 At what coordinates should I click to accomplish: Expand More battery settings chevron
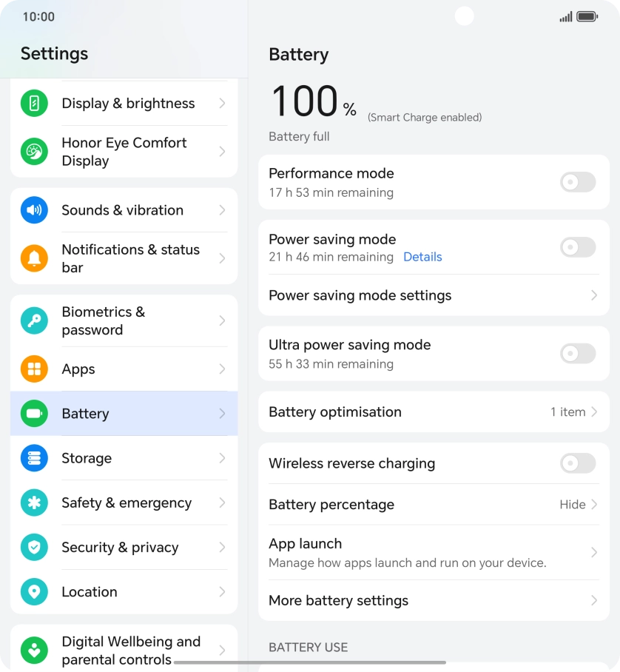pyautogui.click(x=593, y=601)
